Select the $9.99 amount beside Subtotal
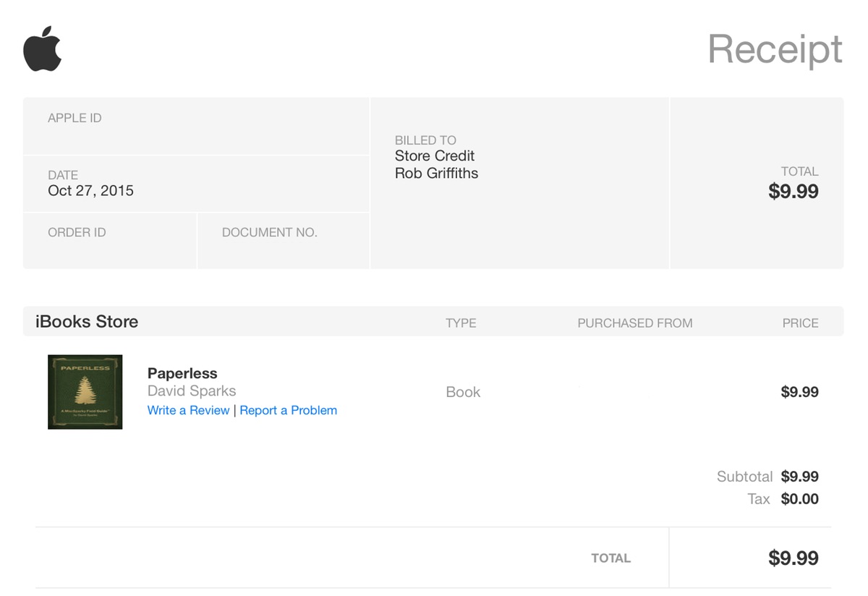This screenshot has width=868, height=596. click(x=800, y=477)
